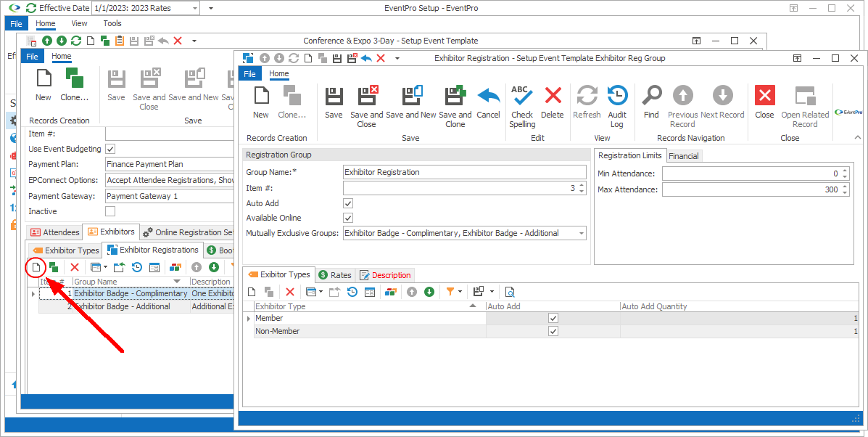Toggle the Auto Add checkbox in Registration Group
Viewport: 868px width, 437px height.
pyautogui.click(x=348, y=203)
